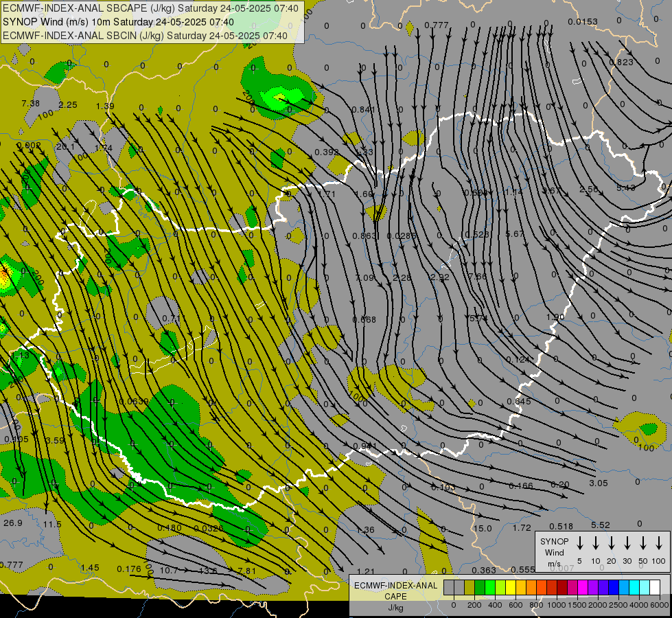Click the SYNOP Wind 10m title line

tap(118, 22)
